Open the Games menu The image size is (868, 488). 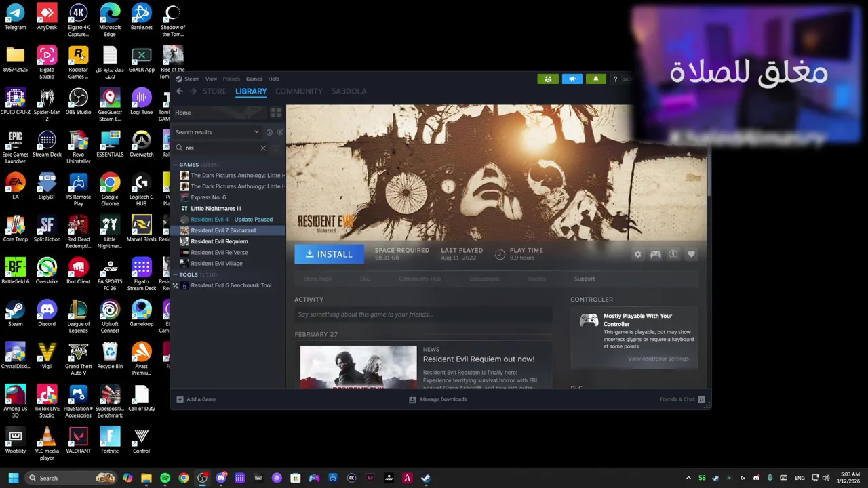[x=254, y=79]
